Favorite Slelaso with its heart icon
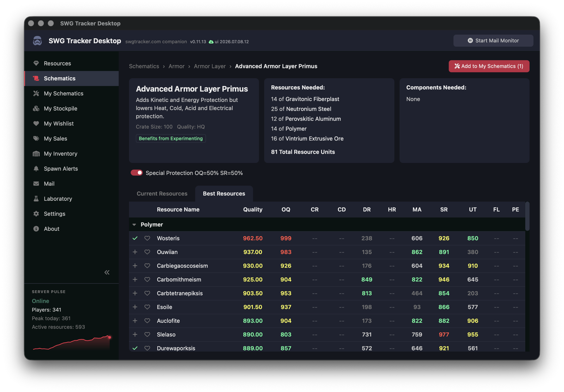 (147, 335)
